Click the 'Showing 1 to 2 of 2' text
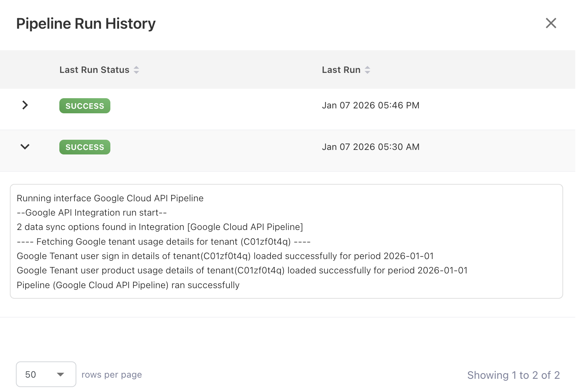 pos(513,375)
